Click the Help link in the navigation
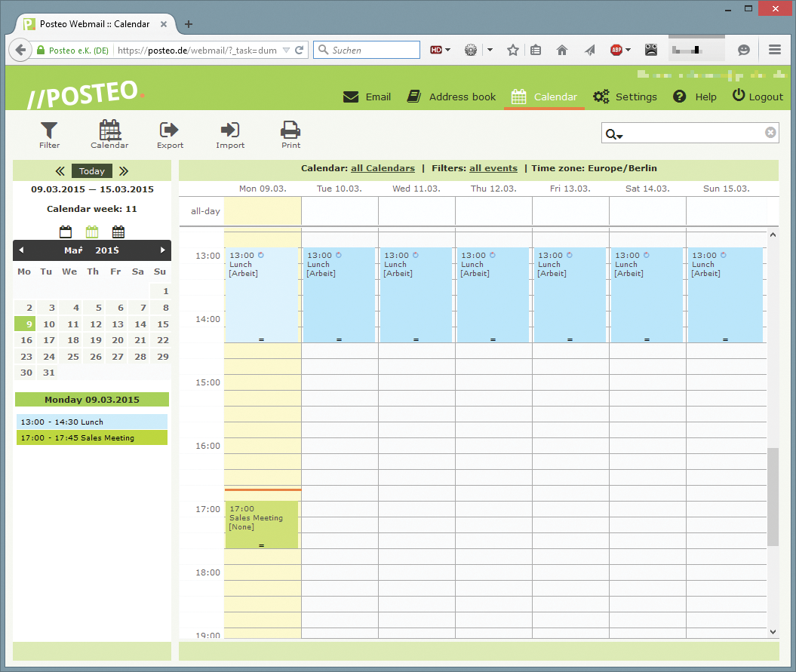796x672 pixels. pyautogui.click(x=694, y=97)
